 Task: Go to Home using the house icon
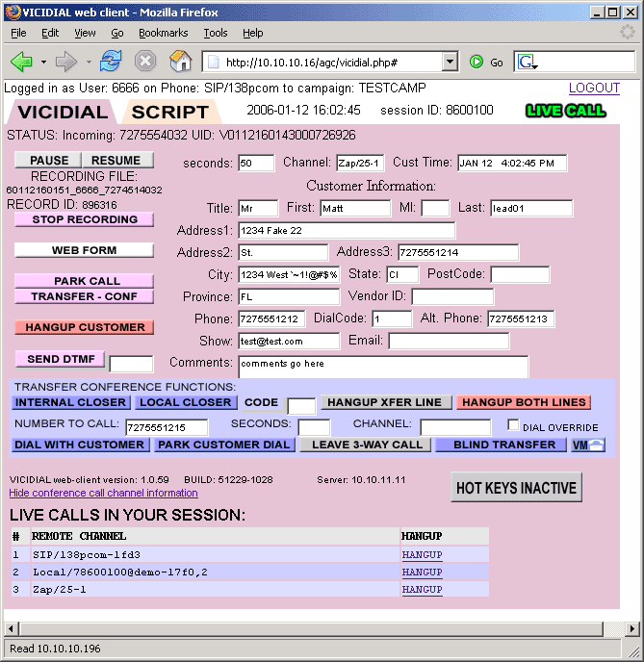pos(180,62)
